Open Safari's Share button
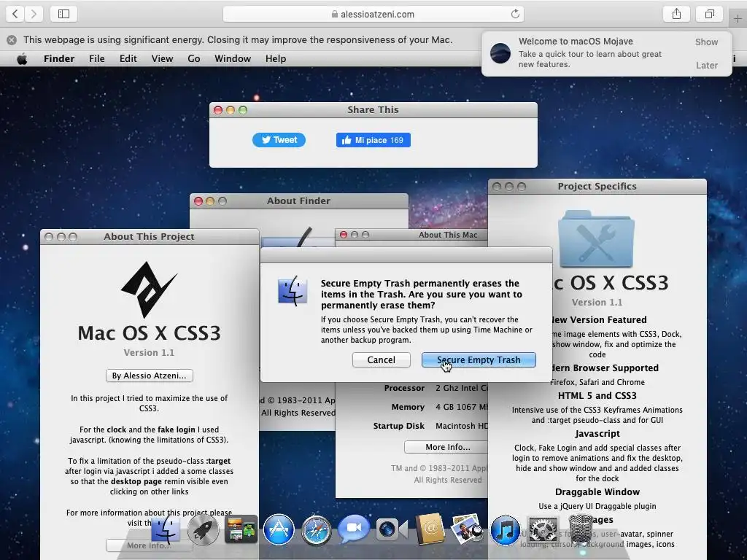Image resolution: width=747 pixels, height=560 pixels. click(x=676, y=14)
